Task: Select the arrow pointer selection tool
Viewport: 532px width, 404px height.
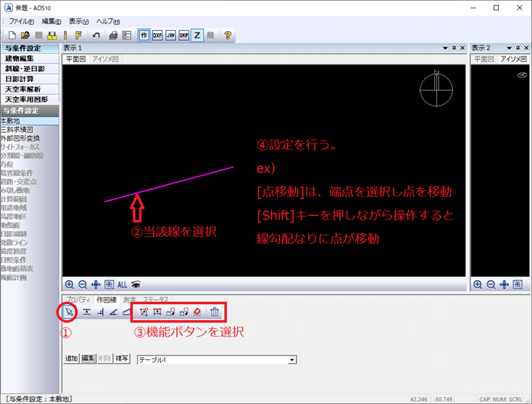Action: 69,312
